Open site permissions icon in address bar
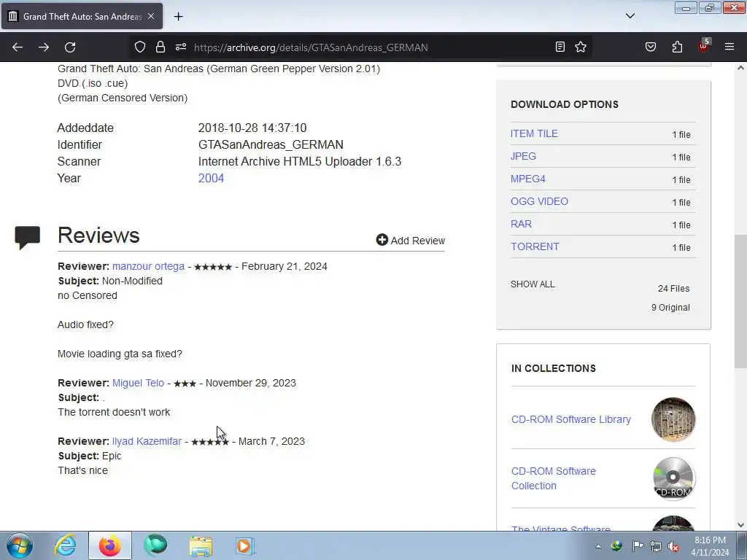The image size is (747, 560). 181,47
